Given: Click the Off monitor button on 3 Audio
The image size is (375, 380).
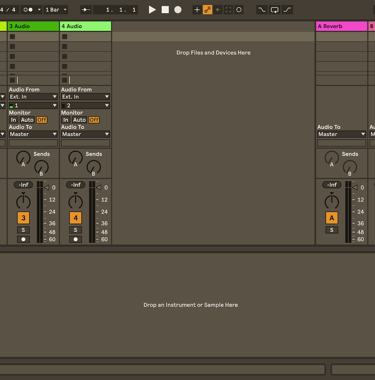Looking at the screenshot, I should point(42,120).
